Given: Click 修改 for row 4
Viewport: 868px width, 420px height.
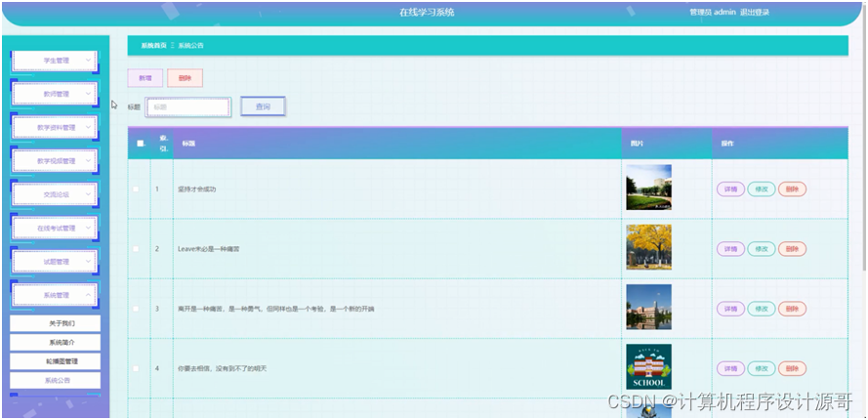Looking at the screenshot, I should (x=762, y=368).
